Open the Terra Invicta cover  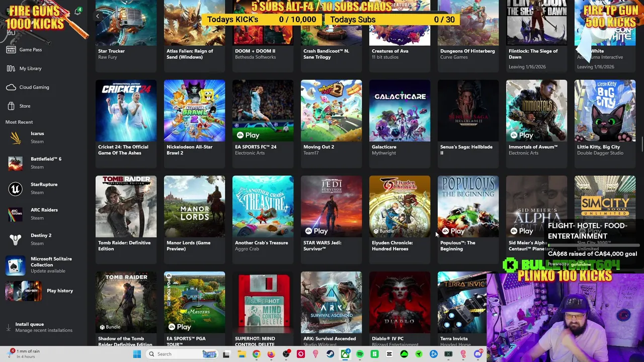pyautogui.click(x=462, y=302)
